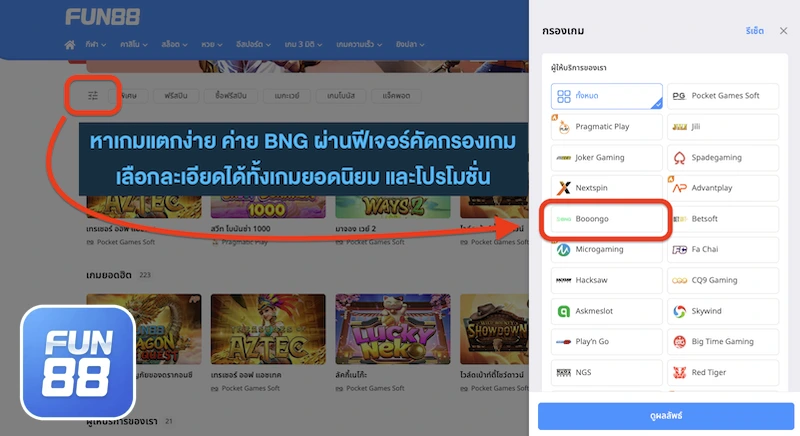This screenshot has height=436, width=800.
Task: Select the Nextspin provider
Action: 607,188
